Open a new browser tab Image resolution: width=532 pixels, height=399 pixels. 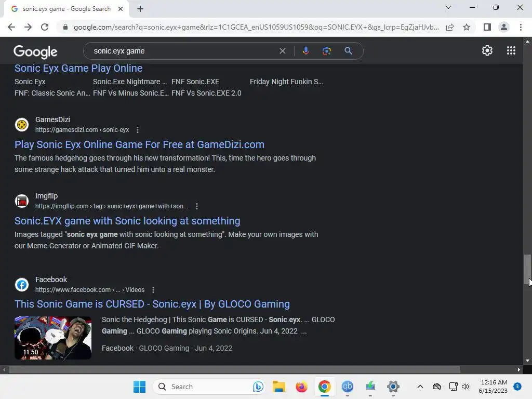pos(140,9)
